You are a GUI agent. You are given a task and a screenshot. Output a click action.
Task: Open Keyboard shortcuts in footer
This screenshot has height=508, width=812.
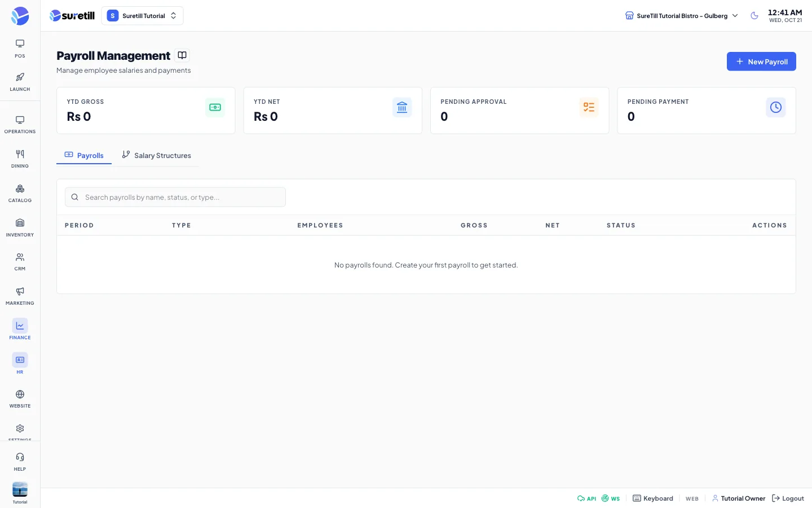[x=653, y=498]
